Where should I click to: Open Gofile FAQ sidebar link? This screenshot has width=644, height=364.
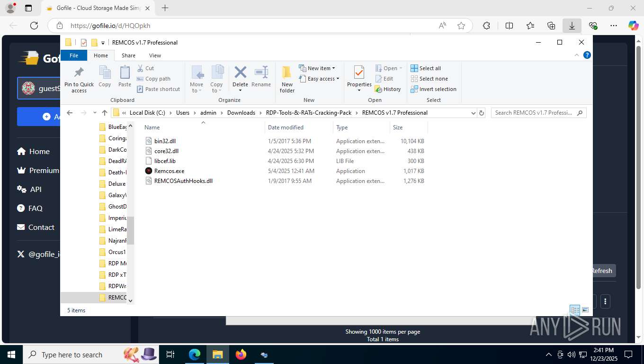click(x=30, y=209)
